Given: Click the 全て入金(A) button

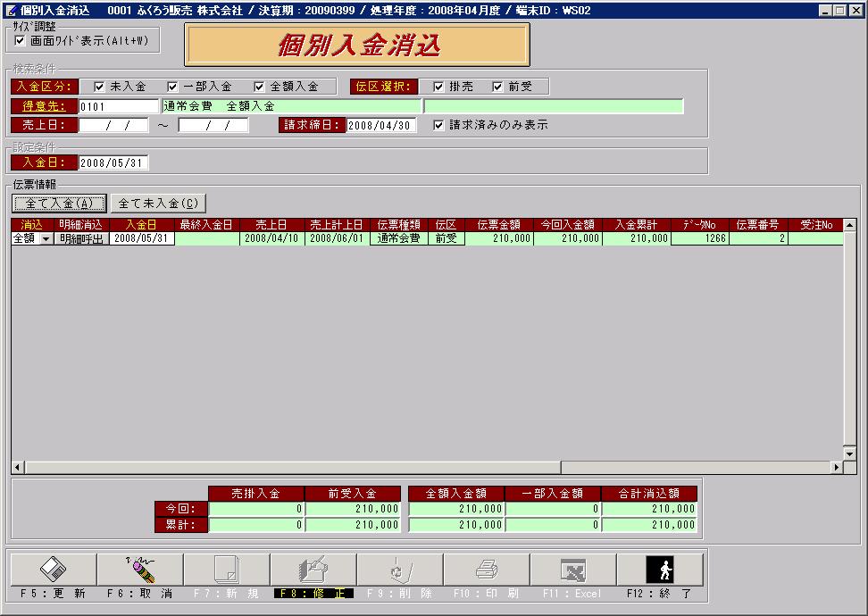Looking at the screenshot, I should (x=59, y=204).
